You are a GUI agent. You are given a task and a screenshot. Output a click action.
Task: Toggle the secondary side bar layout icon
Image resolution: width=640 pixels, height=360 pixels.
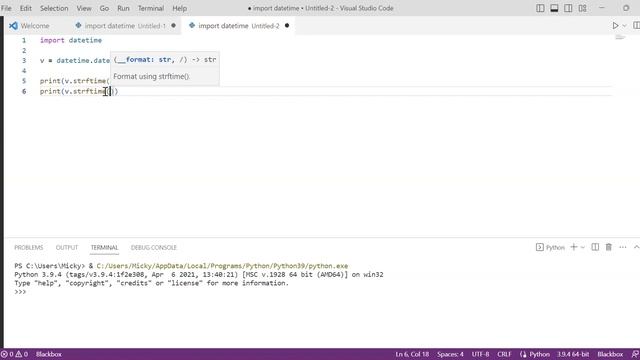pos(568,8)
